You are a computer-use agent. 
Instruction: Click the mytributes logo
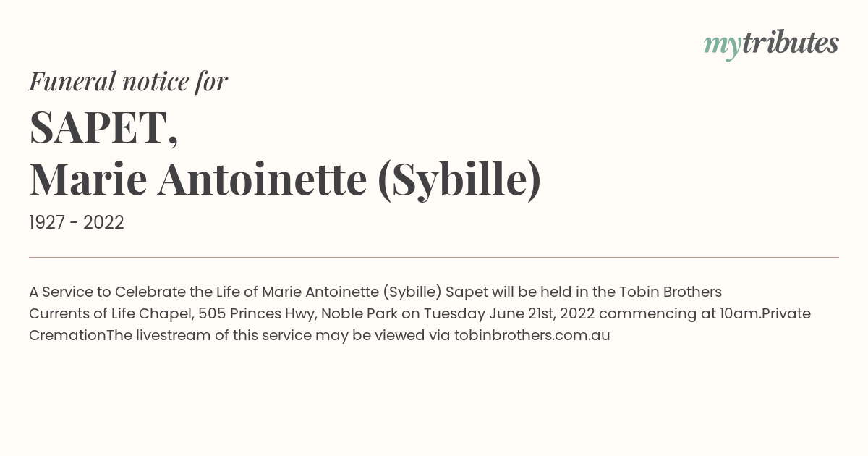(771, 45)
